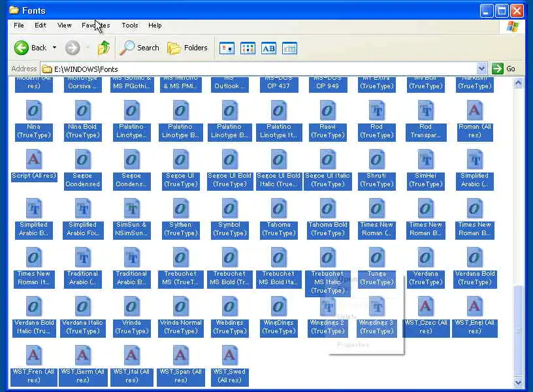
Task: Select the WST_Span font icon
Action: 180,355
